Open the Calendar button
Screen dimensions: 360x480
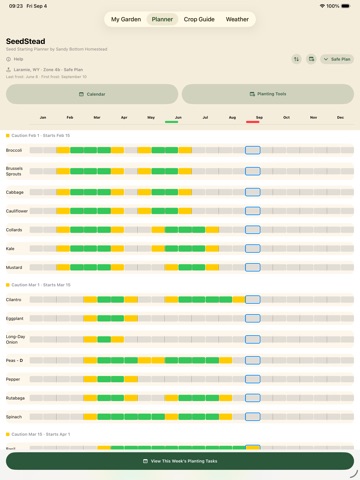(x=92, y=94)
